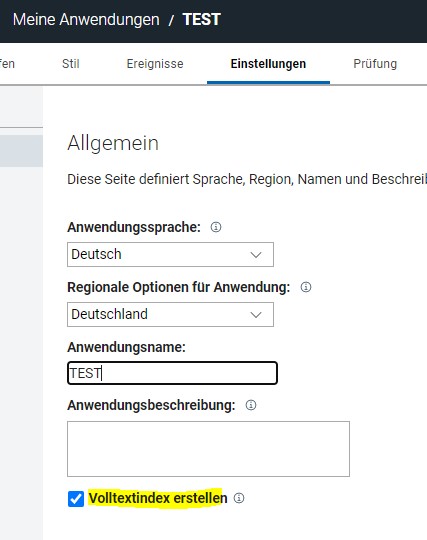
Task: Focus the Anwendungsname text field
Action: tap(172, 373)
